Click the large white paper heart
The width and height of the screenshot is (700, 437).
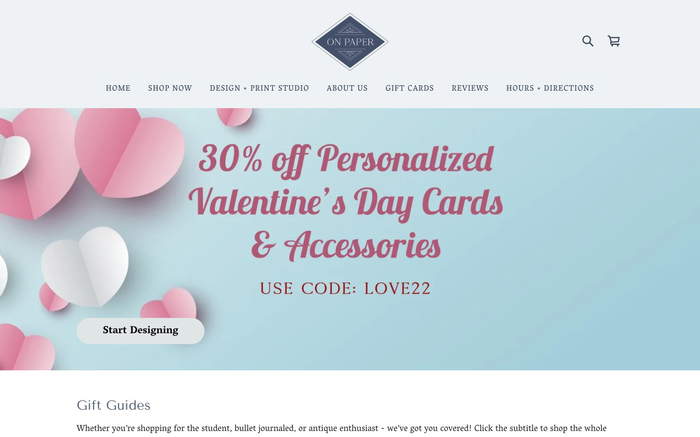pos(85,266)
